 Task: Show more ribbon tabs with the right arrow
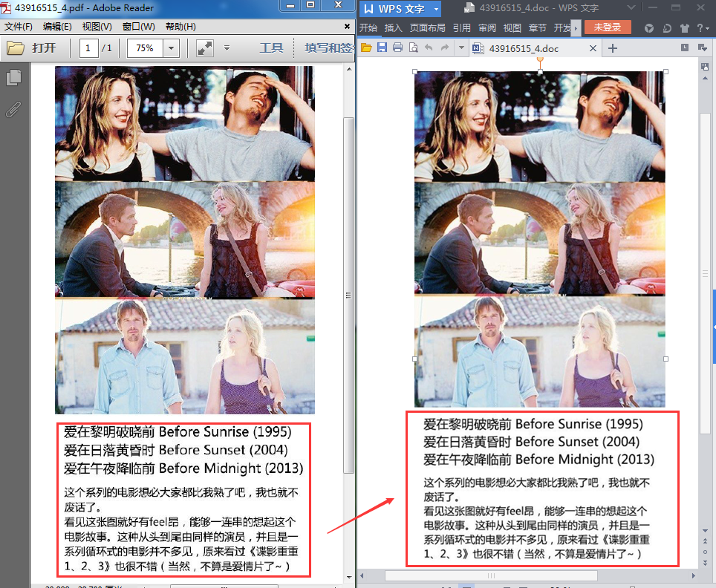click(x=576, y=28)
